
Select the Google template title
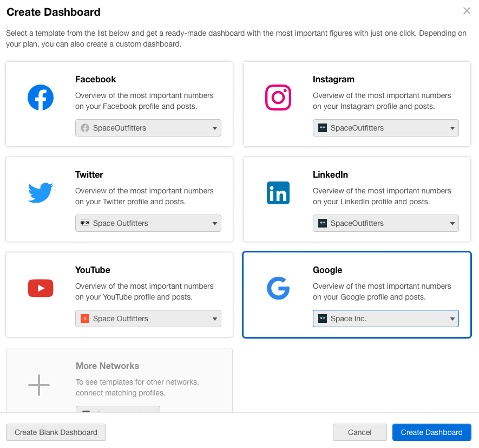(x=327, y=270)
